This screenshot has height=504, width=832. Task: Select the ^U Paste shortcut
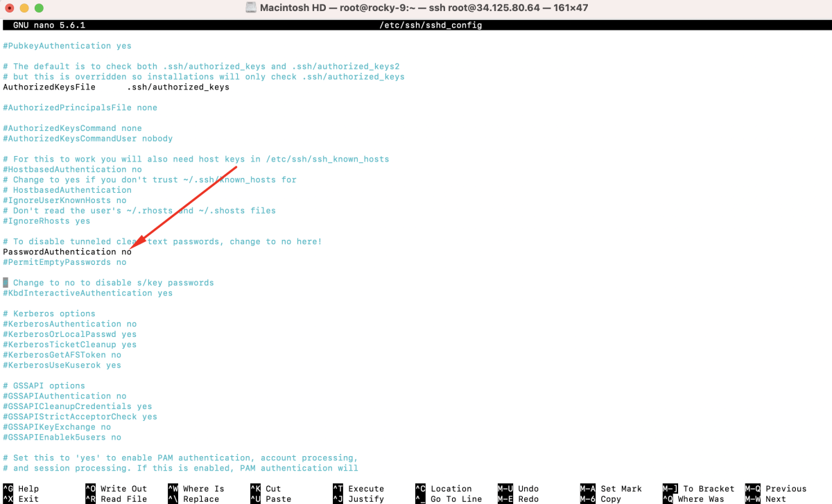pos(270,499)
